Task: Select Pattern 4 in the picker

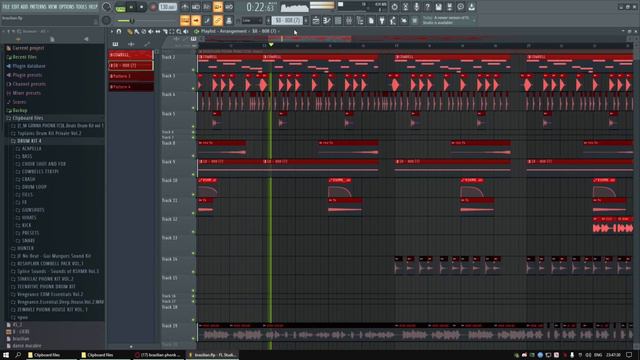Action: point(131,87)
